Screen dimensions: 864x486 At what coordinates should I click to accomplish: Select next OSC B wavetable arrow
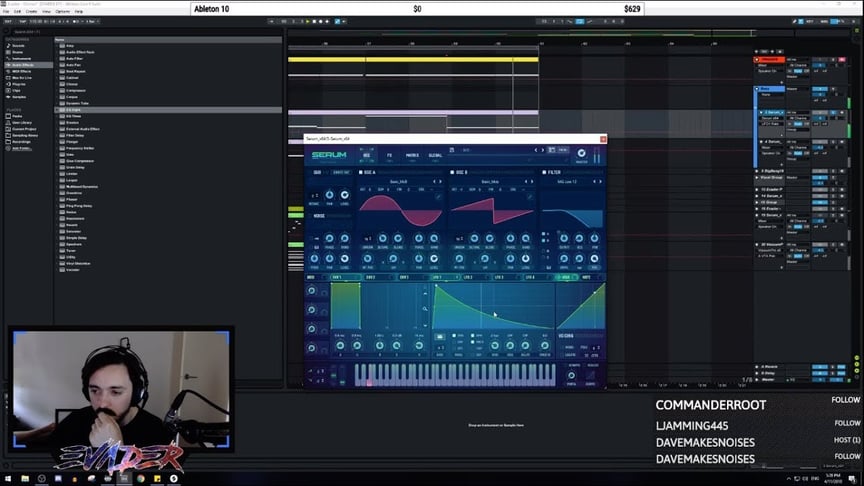pos(532,181)
